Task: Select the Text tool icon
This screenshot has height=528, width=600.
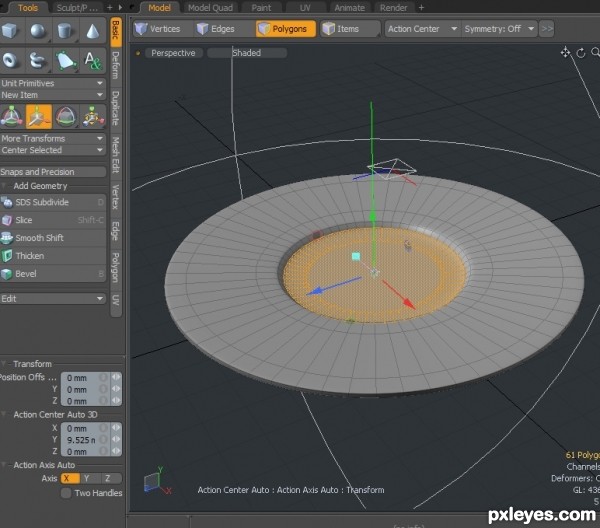Action: click(93, 60)
